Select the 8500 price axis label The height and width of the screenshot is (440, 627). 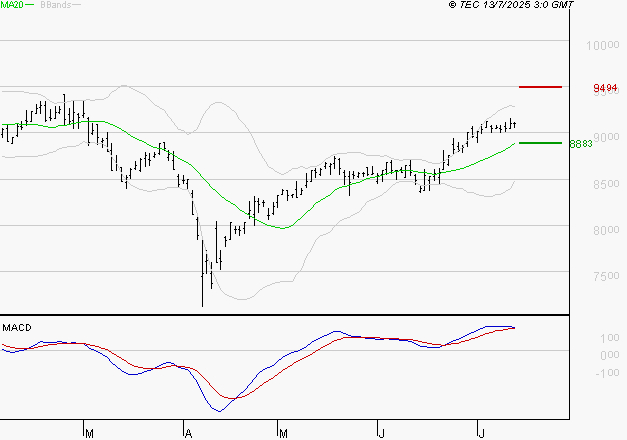607,184
